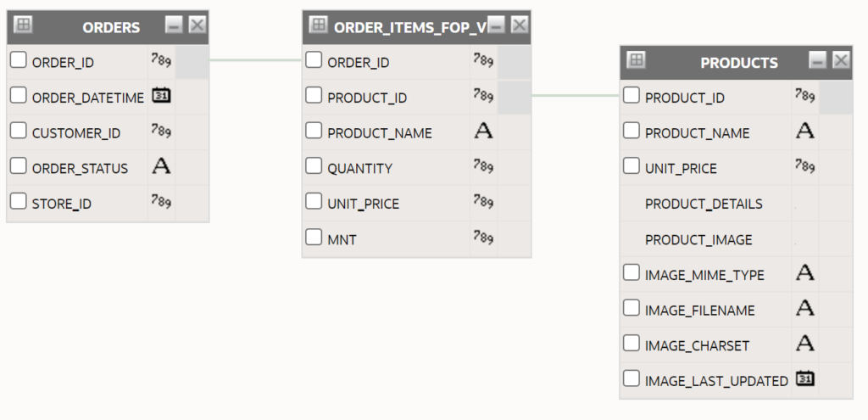Viewport: 868px width, 420px height.
Task: Check PRODUCT_NAME in PRODUCTS table
Action: (x=631, y=131)
